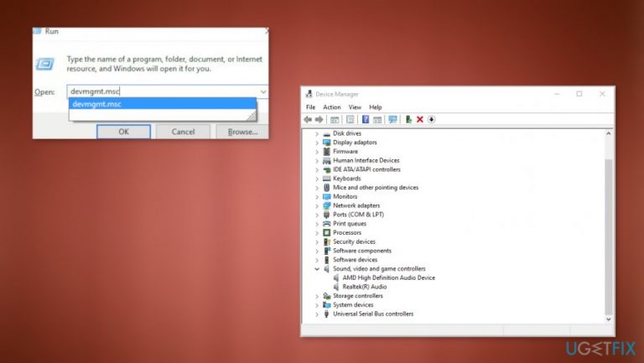Viewport: 644px width, 363px height.
Task: Select the Display adaptors category icon
Action: click(x=326, y=143)
